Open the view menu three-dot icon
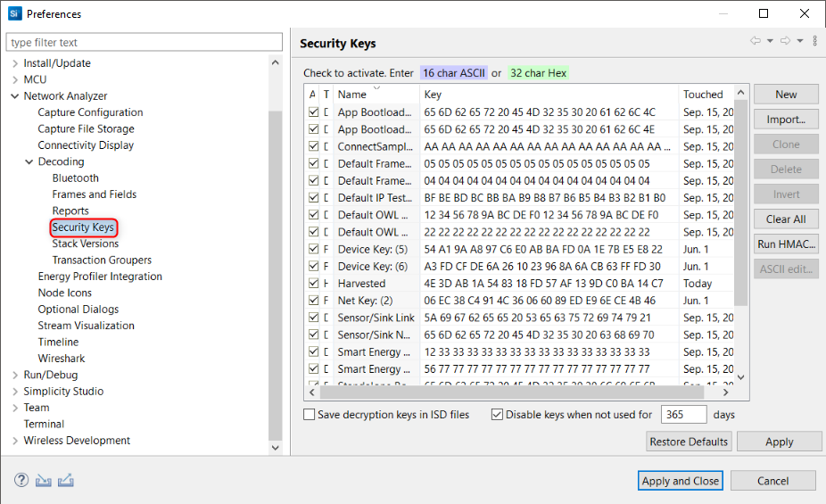The width and height of the screenshot is (826, 504). point(814,42)
